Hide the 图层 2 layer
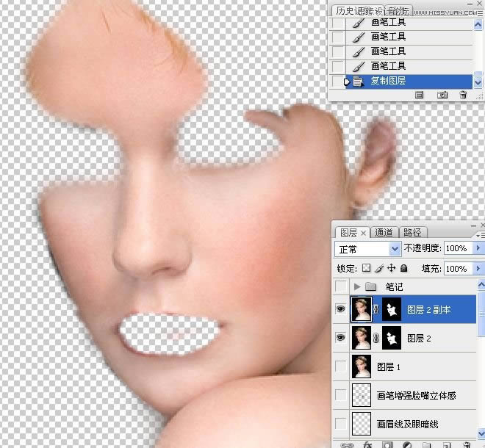The height and width of the screenshot is (448, 485). point(340,338)
